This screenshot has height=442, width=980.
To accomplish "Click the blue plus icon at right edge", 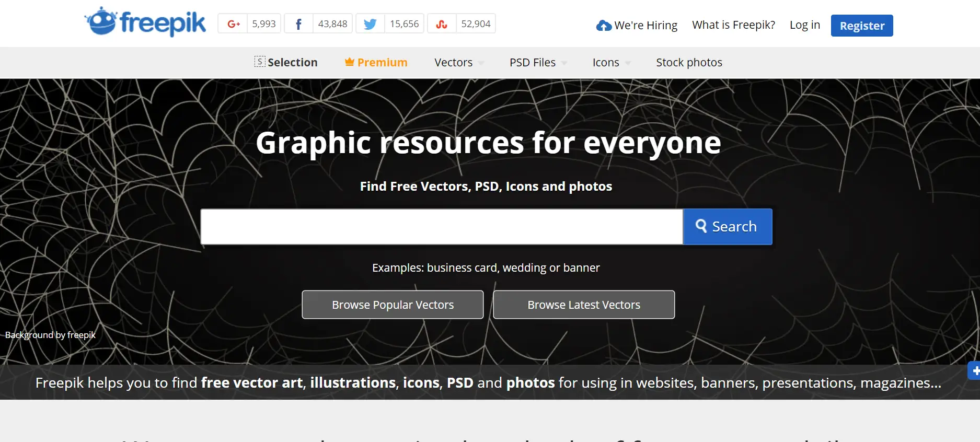I will (x=975, y=371).
